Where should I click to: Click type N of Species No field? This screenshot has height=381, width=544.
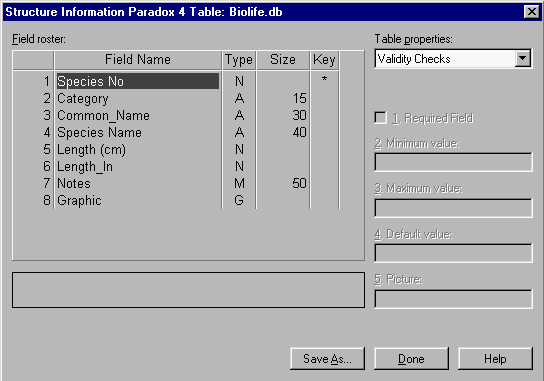pyautogui.click(x=239, y=81)
